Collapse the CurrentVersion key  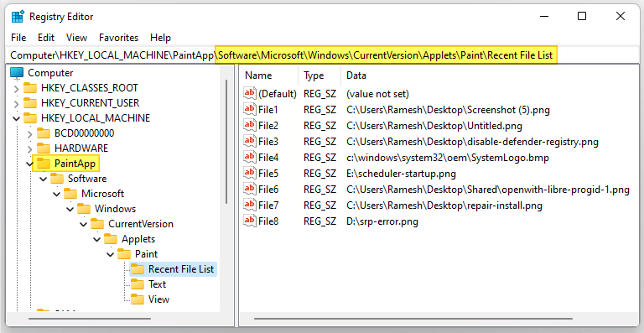(x=83, y=224)
